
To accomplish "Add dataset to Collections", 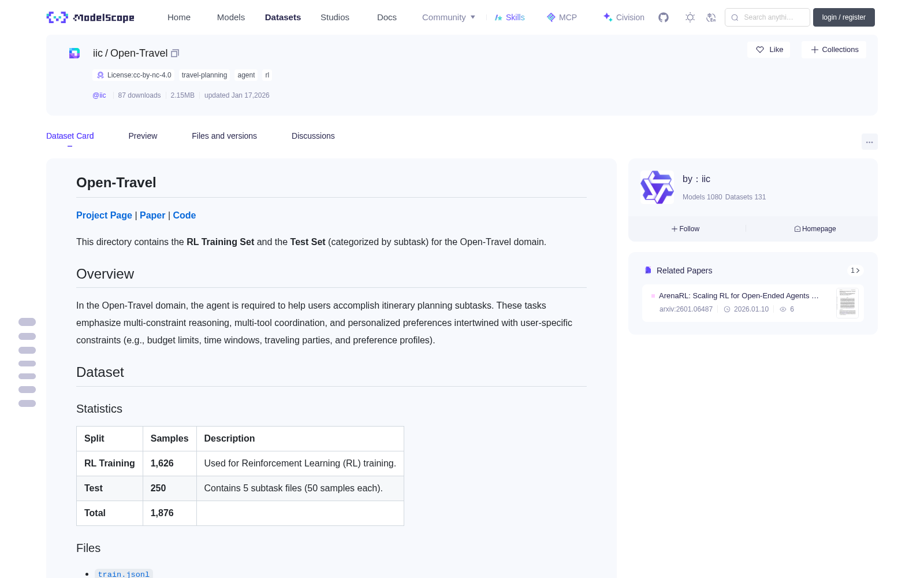I will point(834,50).
